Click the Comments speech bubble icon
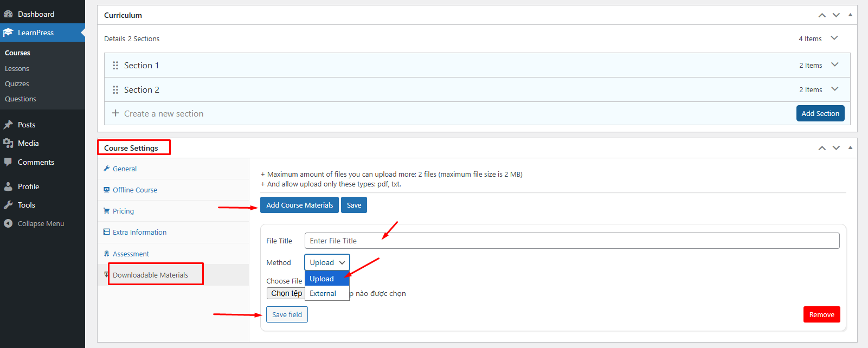 [x=8, y=162]
